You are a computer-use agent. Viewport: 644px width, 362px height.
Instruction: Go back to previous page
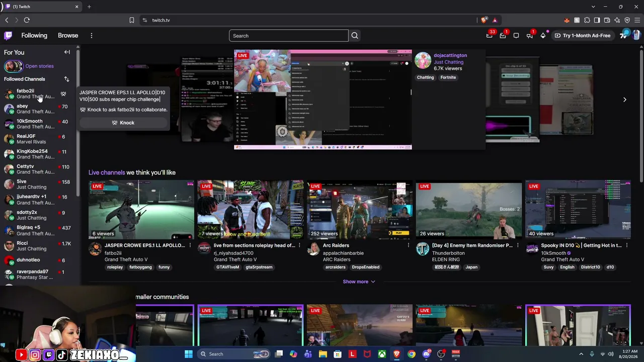[7, 20]
